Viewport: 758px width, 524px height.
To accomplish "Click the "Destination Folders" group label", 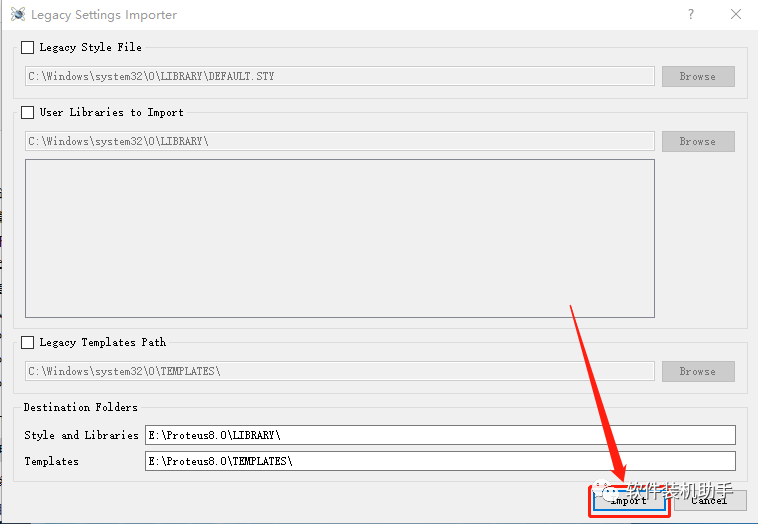I will pyautogui.click(x=81, y=408).
